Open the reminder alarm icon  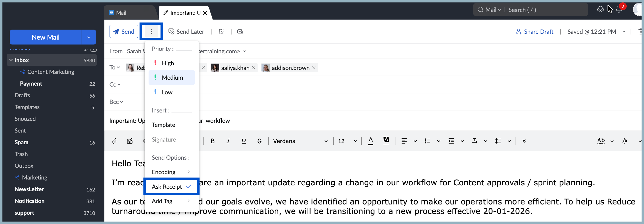(221, 32)
